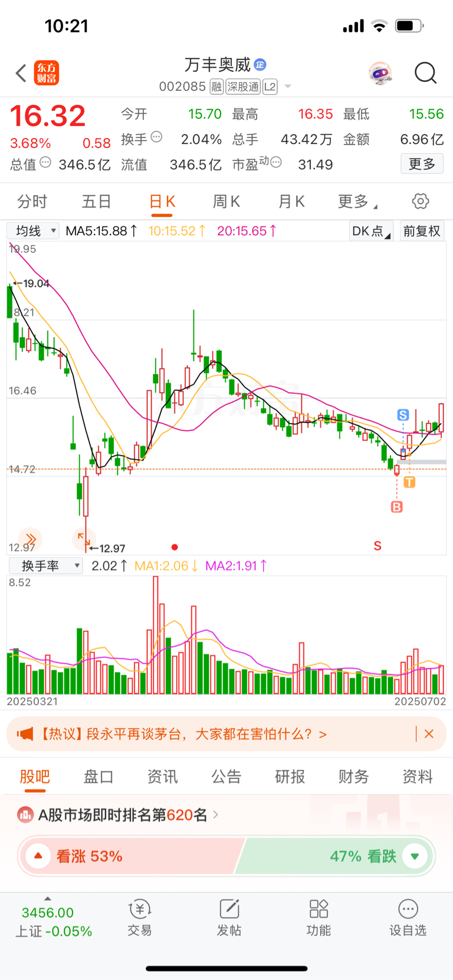The width and height of the screenshot is (453, 980).
Task: Tap the MA2:1.91 turnover average label
Action: [236, 566]
